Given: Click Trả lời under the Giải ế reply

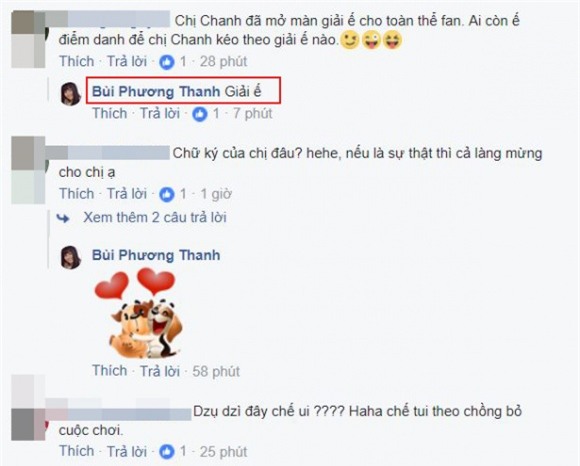Looking at the screenshot, I should click(160, 113).
